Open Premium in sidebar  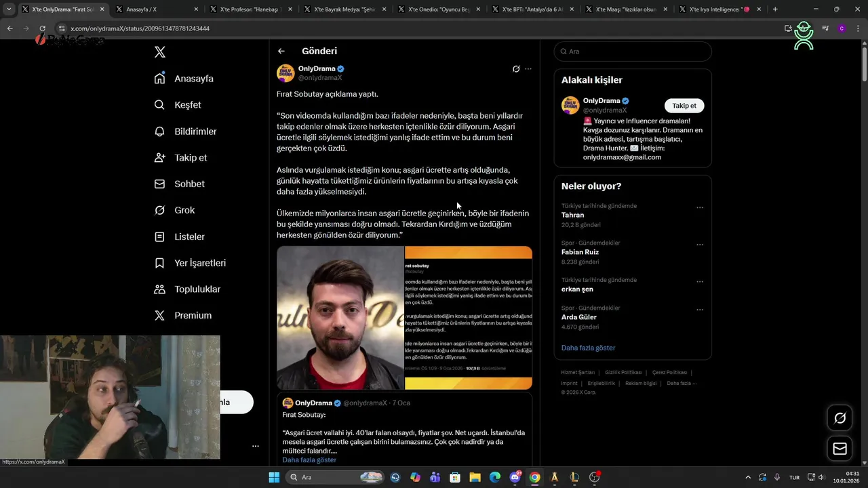point(183,316)
